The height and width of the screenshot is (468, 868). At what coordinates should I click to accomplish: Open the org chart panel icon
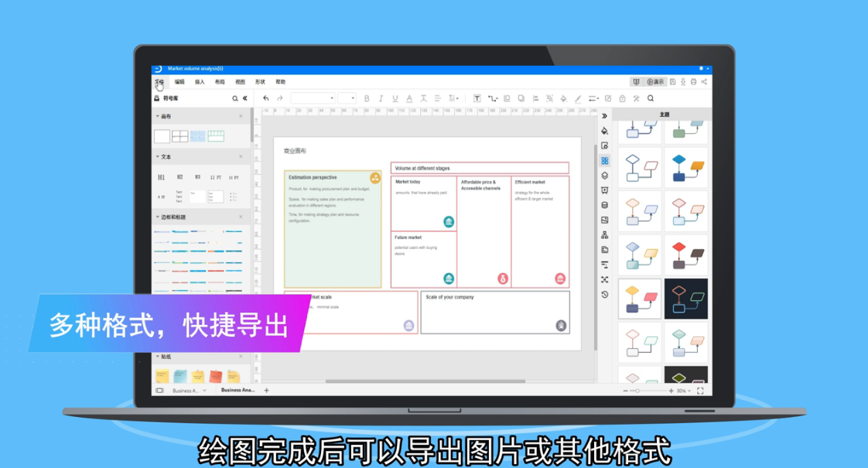(x=604, y=235)
